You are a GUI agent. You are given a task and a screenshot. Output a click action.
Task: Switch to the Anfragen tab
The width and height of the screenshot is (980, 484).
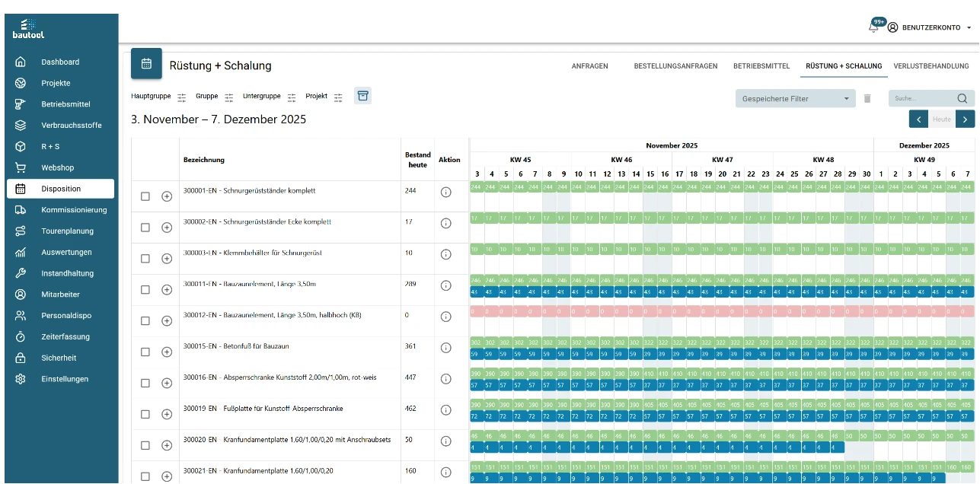tap(590, 66)
